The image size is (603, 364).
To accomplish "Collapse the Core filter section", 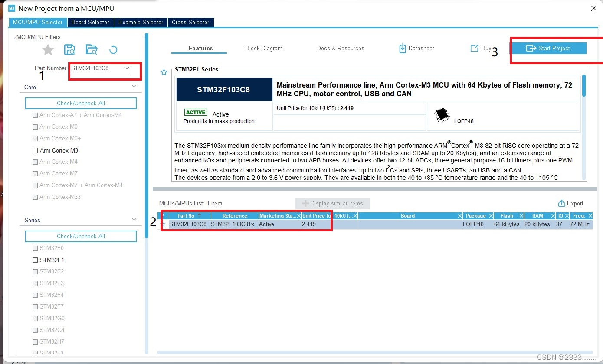I will (134, 87).
